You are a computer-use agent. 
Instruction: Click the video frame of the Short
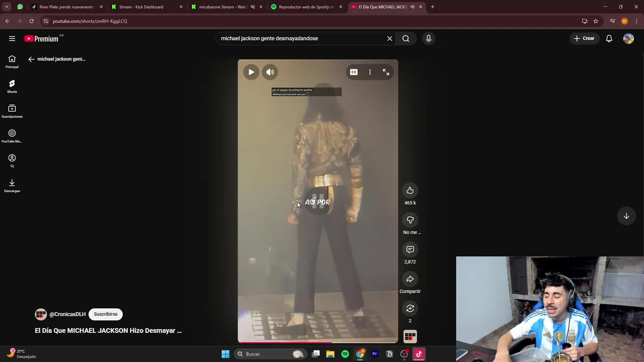pos(318,201)
